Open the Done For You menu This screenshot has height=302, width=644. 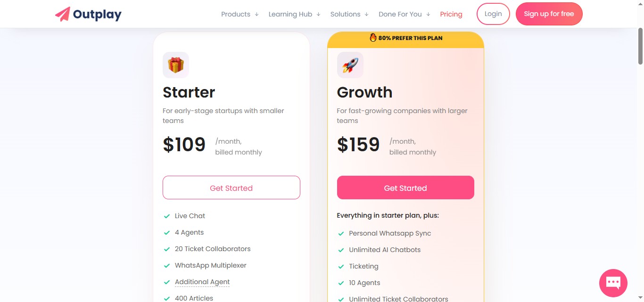[x=400, y=14]
